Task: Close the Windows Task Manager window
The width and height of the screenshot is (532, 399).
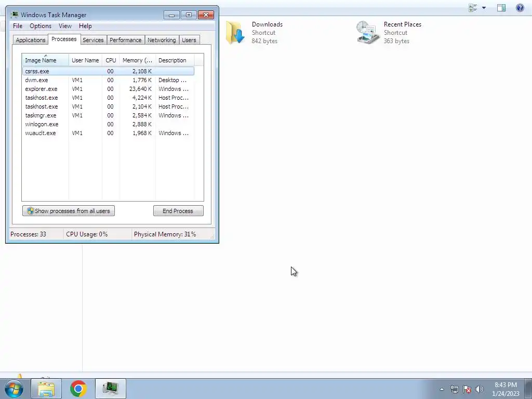Action: pyautogui.click(x=206, y=15)
